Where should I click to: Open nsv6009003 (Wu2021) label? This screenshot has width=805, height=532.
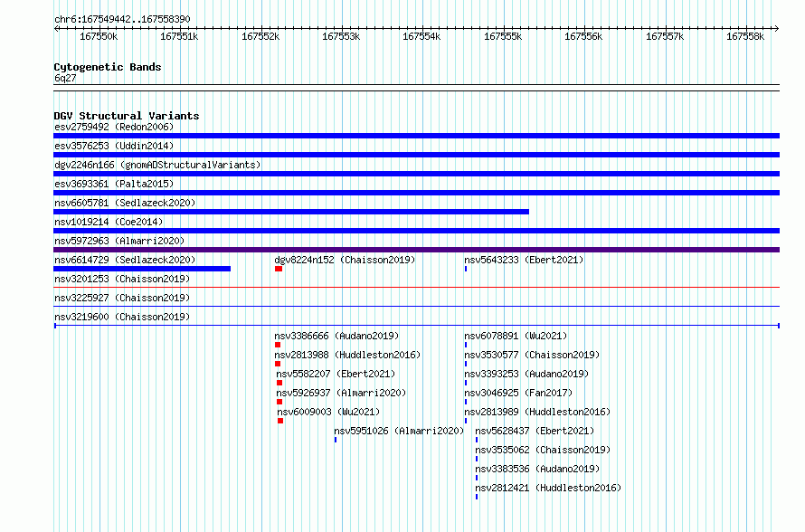point(328,412)
